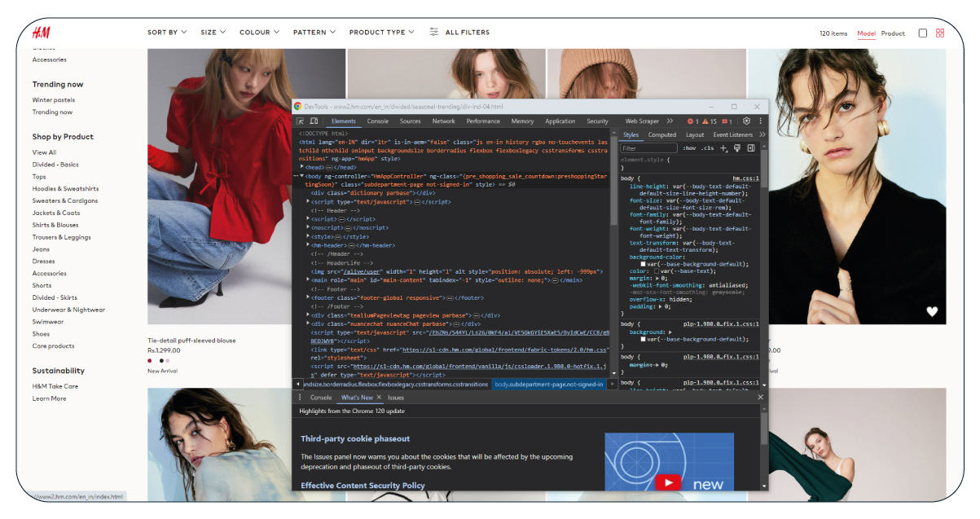
Task: Show more DevTools tabs chevron after Web Scraper
Action: 670,121
